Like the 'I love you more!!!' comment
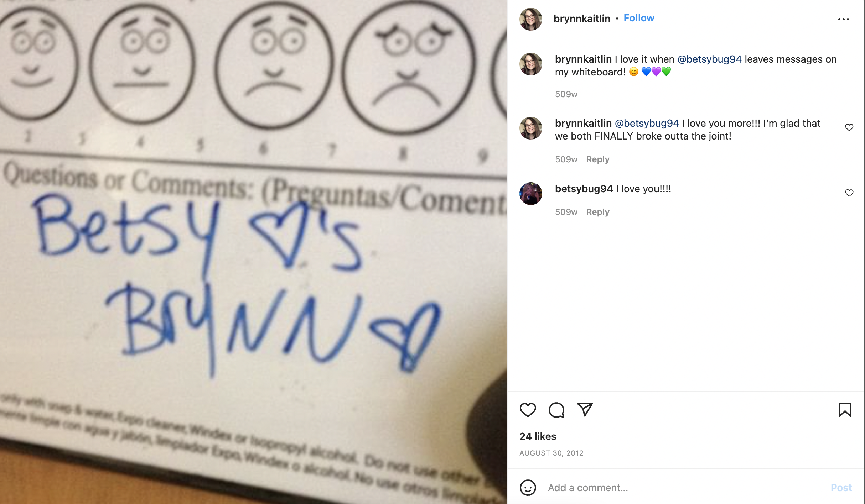This screenshot has width=865, height=504. (x=849, y=127)
